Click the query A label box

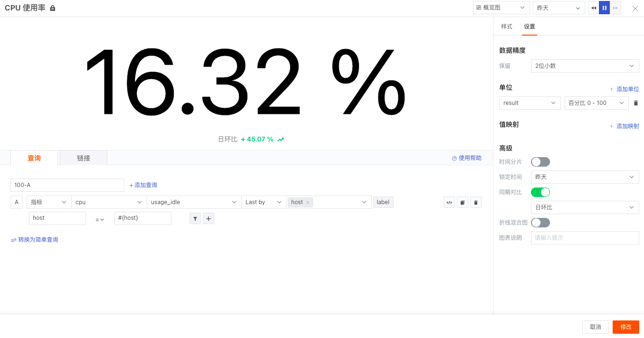click(17, 202)
